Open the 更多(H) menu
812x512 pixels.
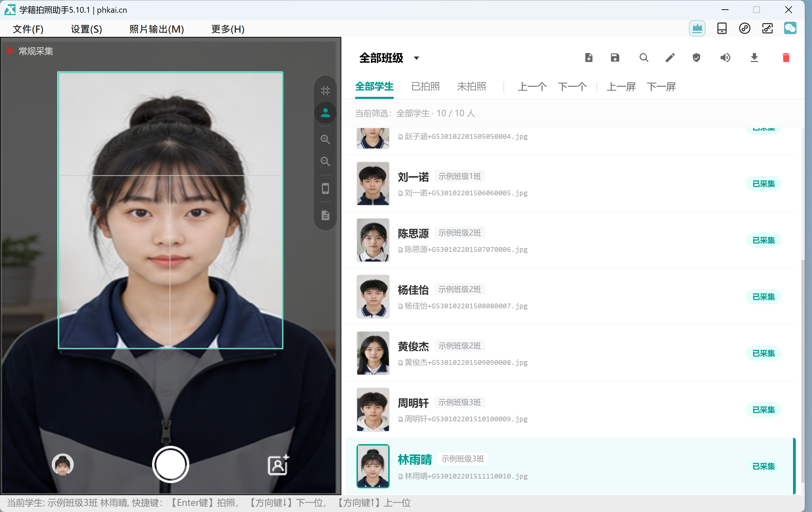(x=228, y=29)
